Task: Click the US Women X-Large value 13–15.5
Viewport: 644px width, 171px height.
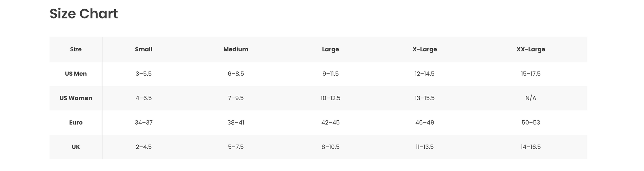Action: click(425, 98)
